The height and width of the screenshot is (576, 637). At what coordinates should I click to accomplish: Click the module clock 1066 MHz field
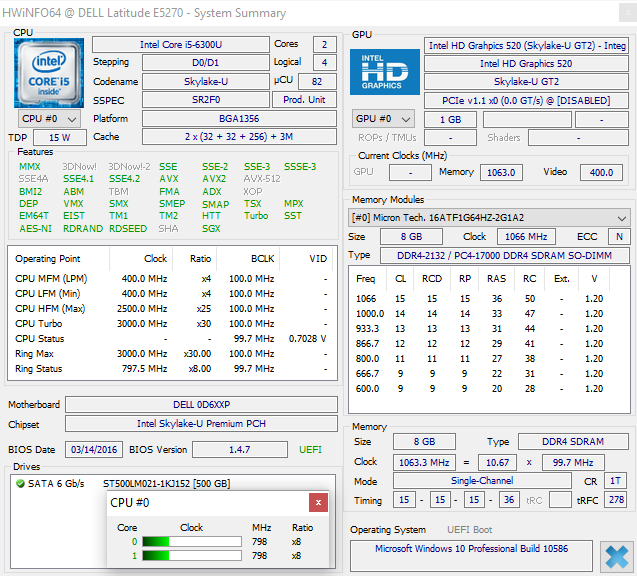[526, 237]
